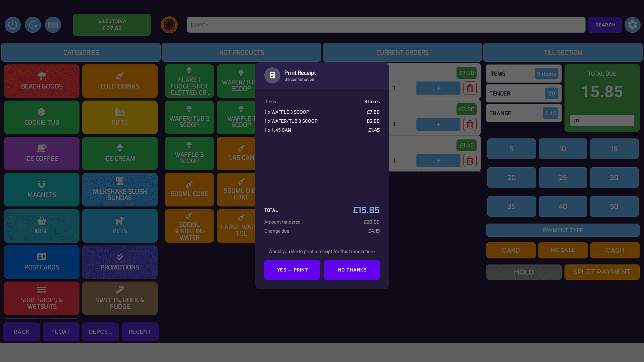Click the round store logo emblem
The height and width of the screenshot is (362, 644).
169,25
